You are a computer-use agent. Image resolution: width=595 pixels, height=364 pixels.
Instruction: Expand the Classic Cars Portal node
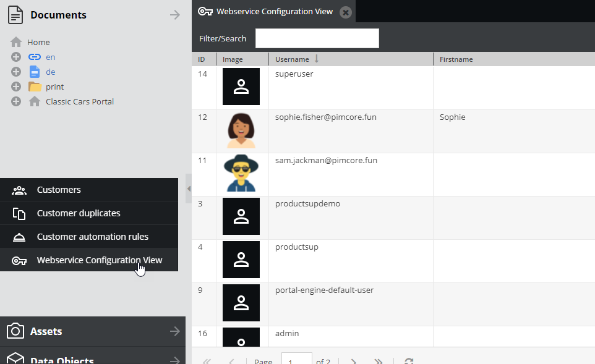point(16,101)
